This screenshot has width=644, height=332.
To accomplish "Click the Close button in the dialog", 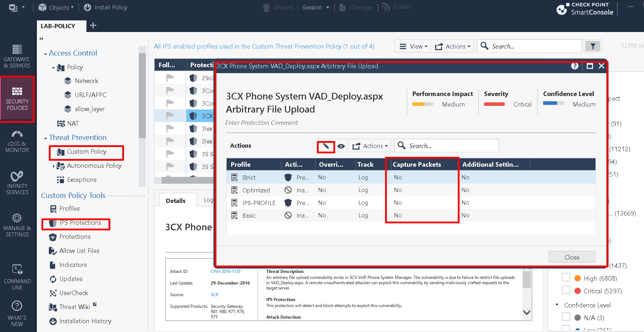I will 572,257.
